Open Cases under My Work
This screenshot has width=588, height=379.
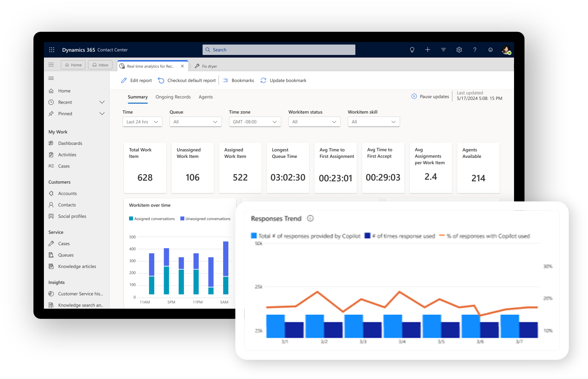(64, 166)
